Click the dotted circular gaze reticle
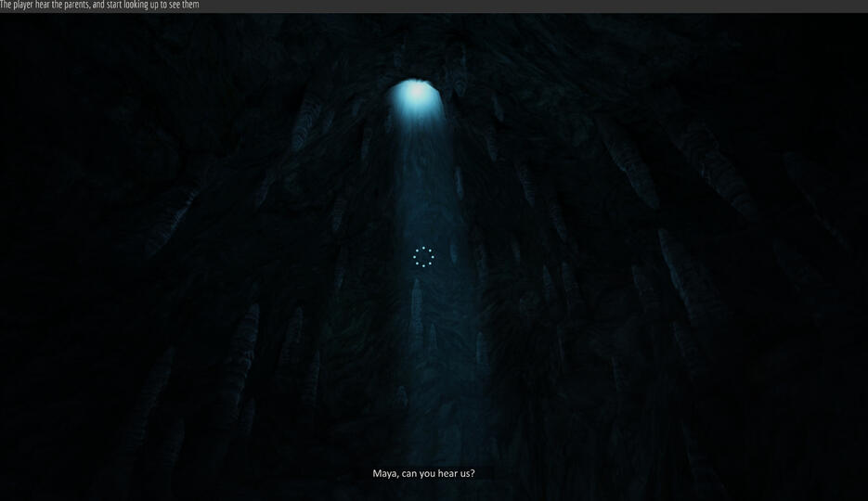Viewport: 868px width, 501px height. 423,257
